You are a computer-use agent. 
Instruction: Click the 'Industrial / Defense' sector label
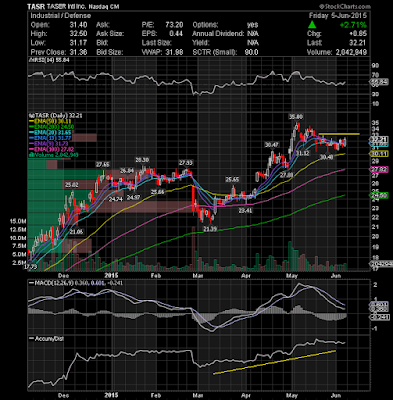click(x=60, y=16)
